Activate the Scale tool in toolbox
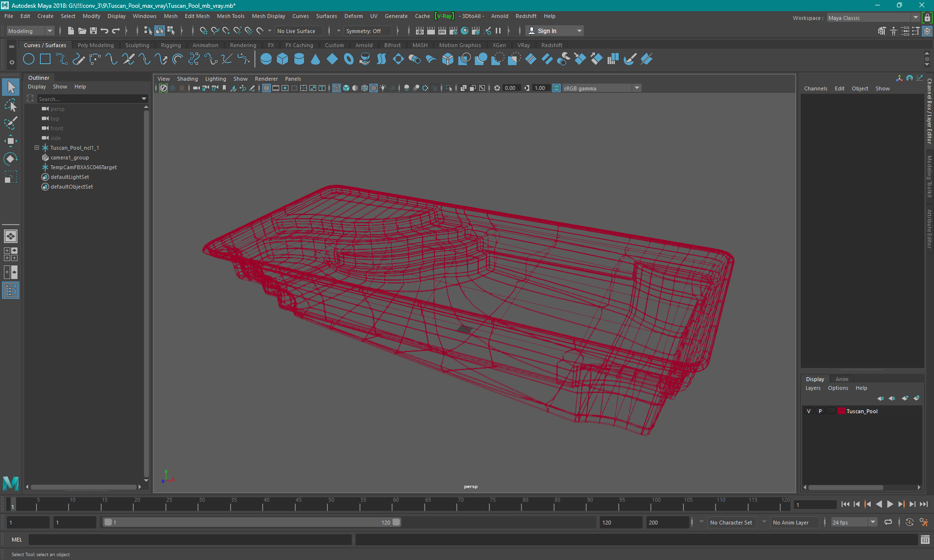This screenshot has height=560, width=934. pos(11,177)
